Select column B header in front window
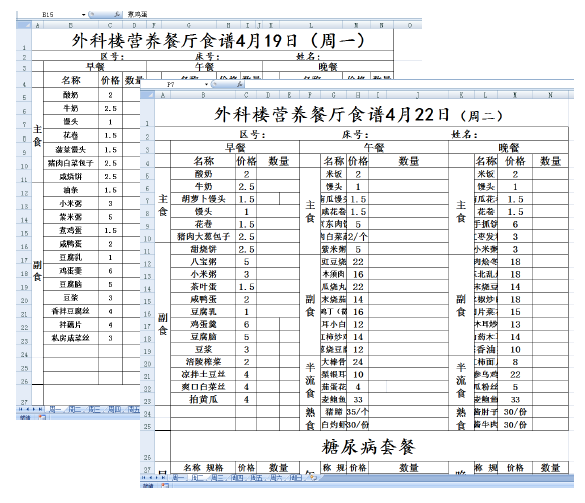 [203, 95]
